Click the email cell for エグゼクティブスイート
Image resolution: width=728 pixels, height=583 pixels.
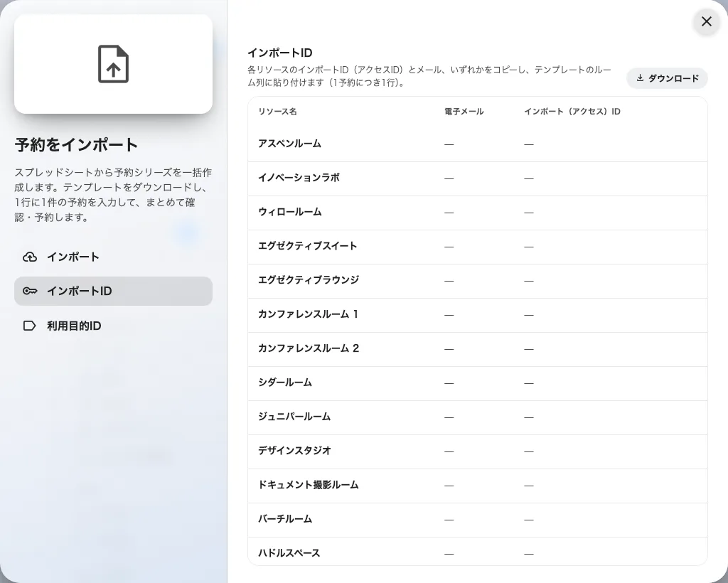click(x=449, y=247)
